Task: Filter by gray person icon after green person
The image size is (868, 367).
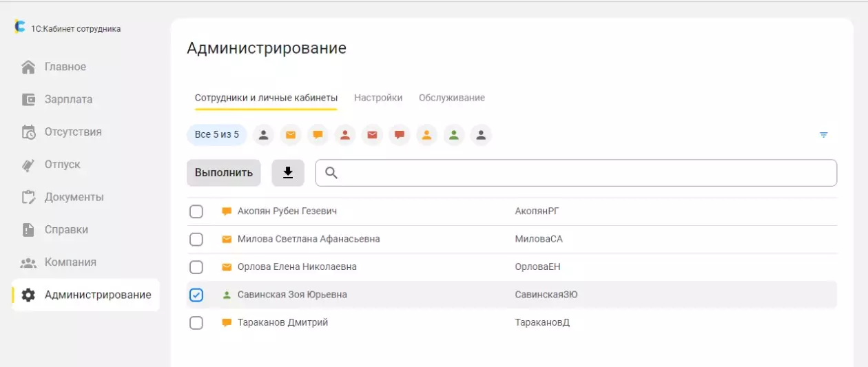Action: [481, 135]
